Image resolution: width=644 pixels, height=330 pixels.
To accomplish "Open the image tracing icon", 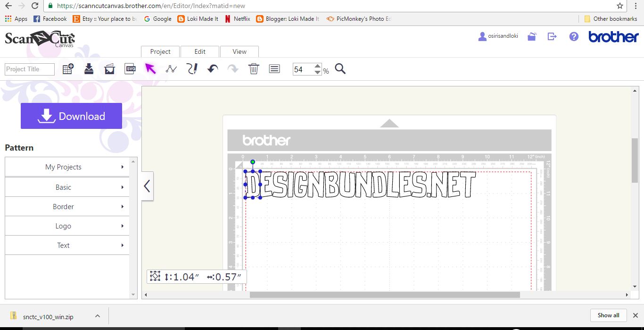I will [109, 69].
